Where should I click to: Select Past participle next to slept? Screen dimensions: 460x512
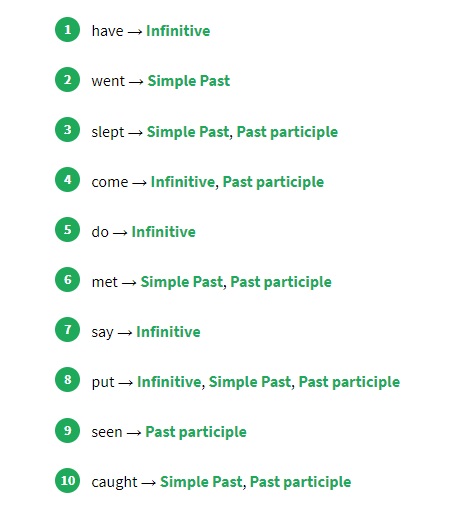coord(287,132)
